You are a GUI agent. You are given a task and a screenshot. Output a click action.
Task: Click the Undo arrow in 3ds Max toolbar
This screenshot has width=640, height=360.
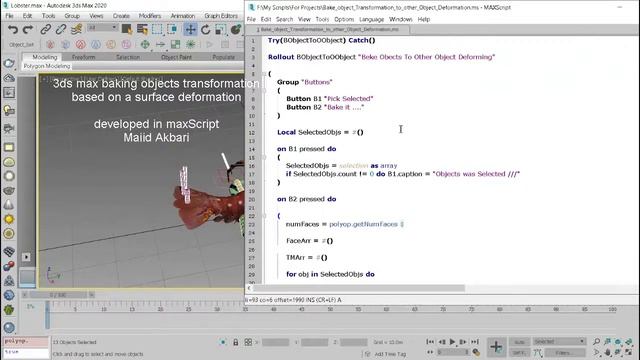[x=13, y=29]
